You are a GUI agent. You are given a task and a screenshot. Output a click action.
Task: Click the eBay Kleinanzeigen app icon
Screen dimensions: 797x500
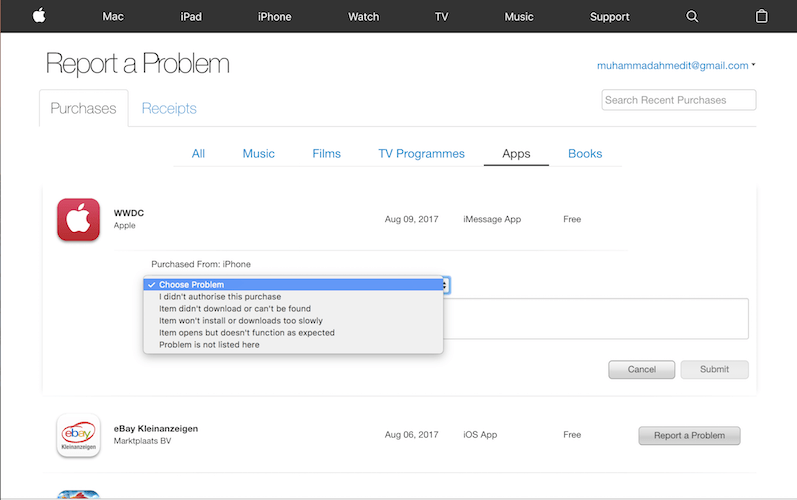point(78,435)
